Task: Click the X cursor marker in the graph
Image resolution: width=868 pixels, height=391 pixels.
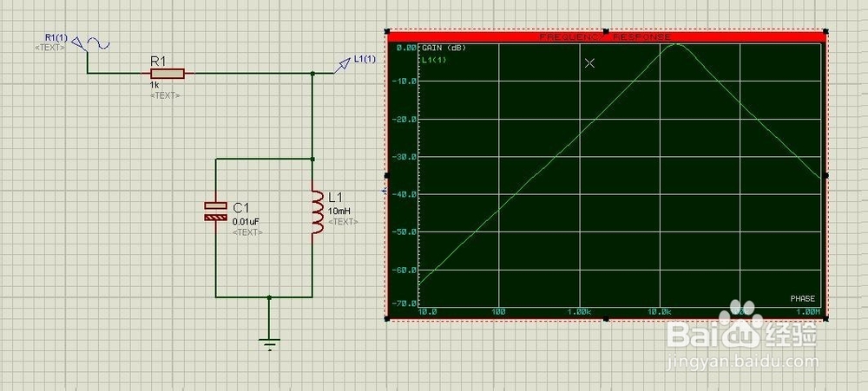Action: click(x=589, y=63)
